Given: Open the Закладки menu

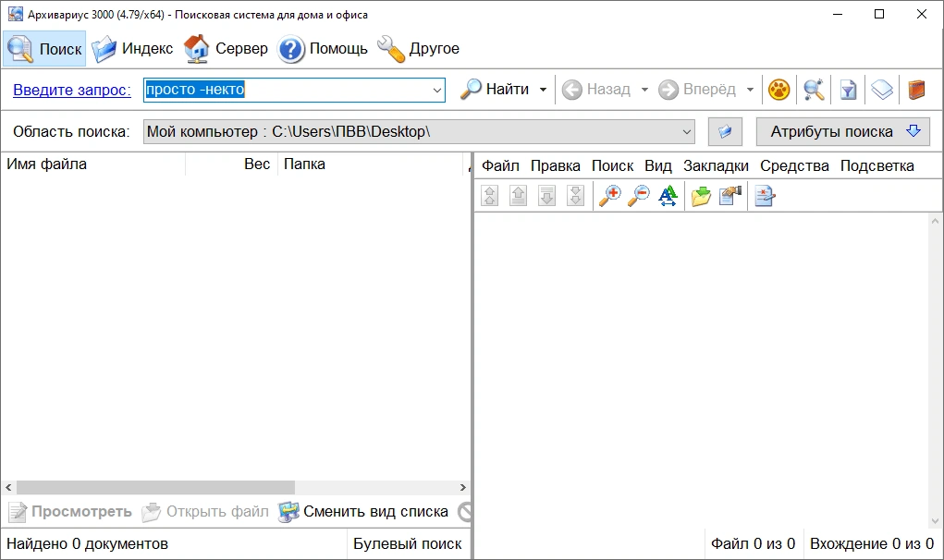Looking at the screenshot, I should point(716,166).
